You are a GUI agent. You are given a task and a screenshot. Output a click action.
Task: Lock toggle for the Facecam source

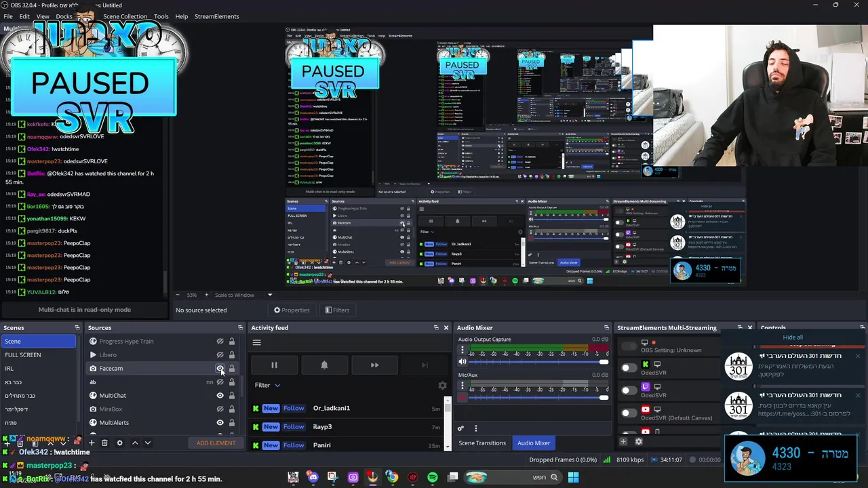(231, 368)
